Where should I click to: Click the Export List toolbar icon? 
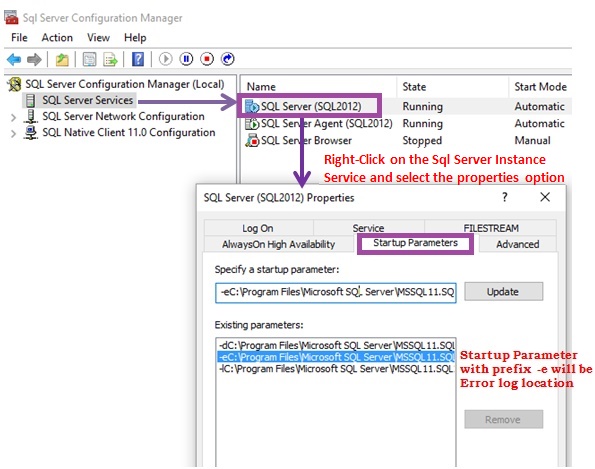(110, 60)
